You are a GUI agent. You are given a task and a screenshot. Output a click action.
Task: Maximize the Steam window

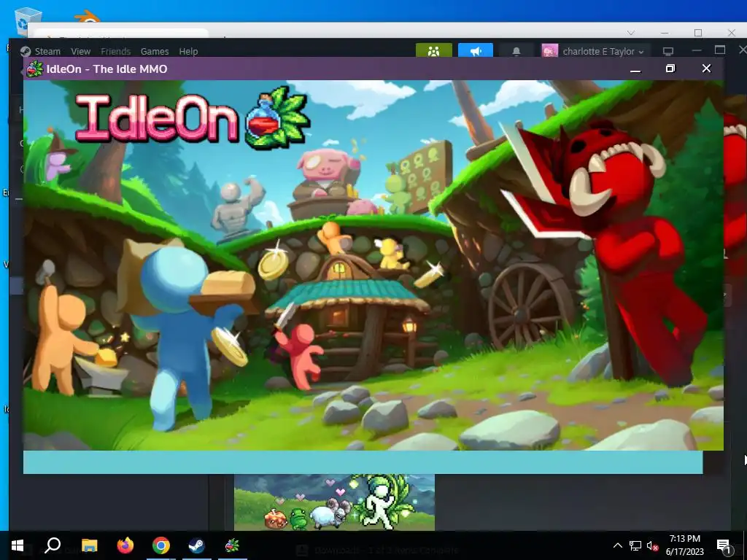click(720, 50)
